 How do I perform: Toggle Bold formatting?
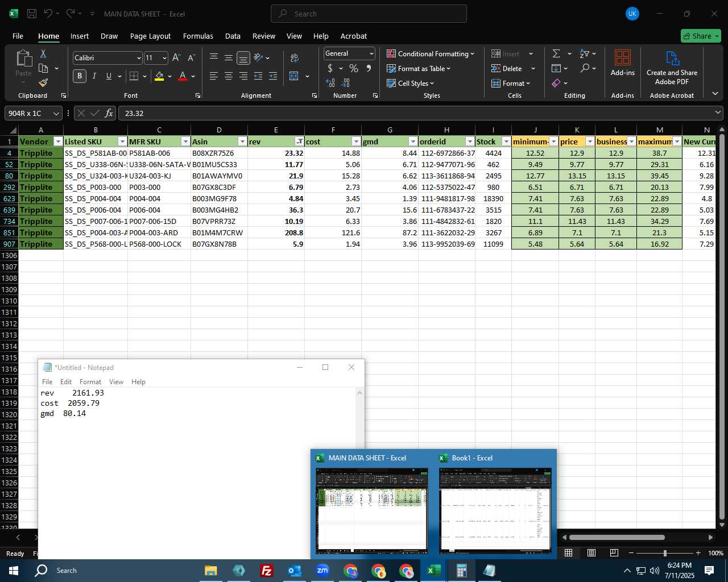pyautogui.click(x=80, y=76)
